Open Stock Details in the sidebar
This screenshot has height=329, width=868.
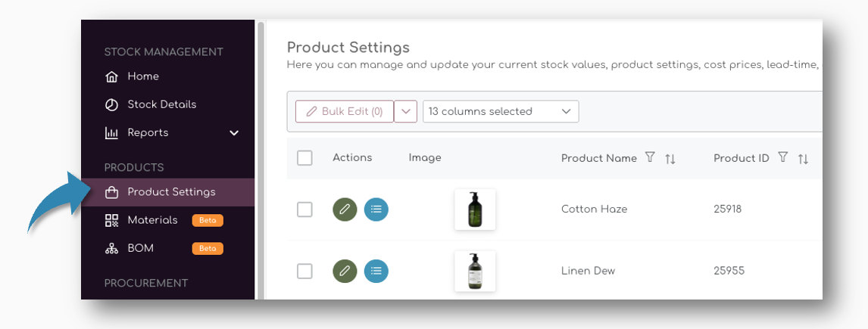click(161, 104)
